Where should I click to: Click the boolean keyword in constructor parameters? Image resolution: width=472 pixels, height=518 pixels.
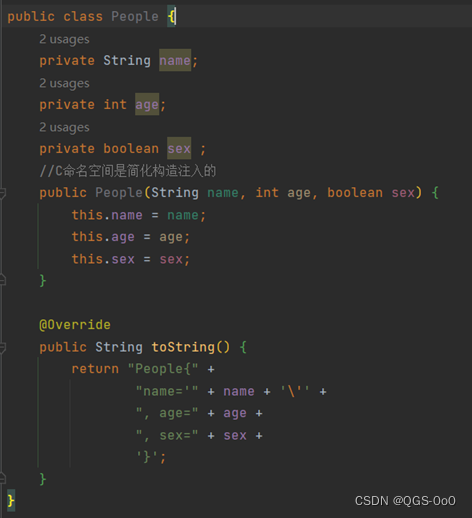click(x=355, y=192)
